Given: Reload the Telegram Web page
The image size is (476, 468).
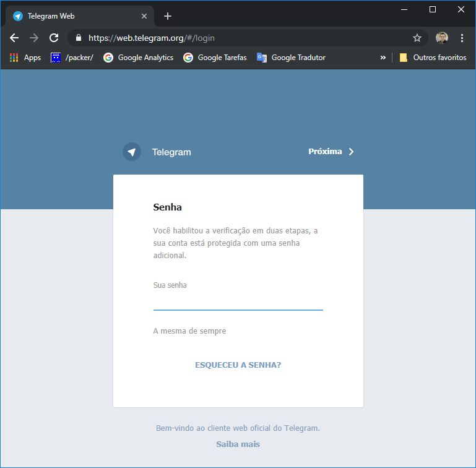Looking at the screenshot, I should click(x=54, y=38).
